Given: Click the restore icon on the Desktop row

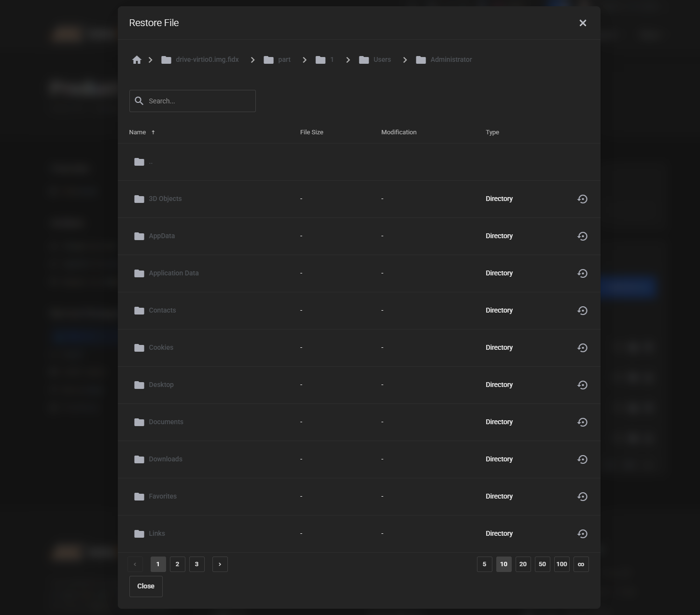Looking at the screenshot, I should pyautogui.click(x=582, y=385).
